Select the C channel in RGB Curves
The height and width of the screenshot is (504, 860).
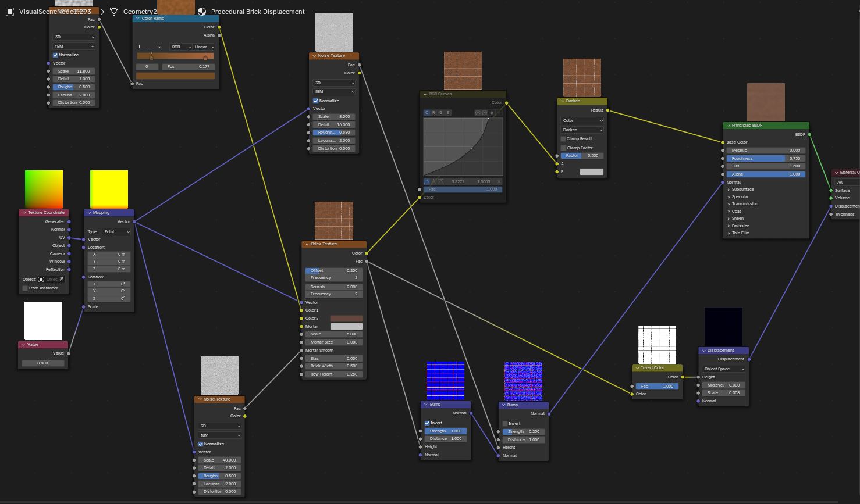[427, 113]
